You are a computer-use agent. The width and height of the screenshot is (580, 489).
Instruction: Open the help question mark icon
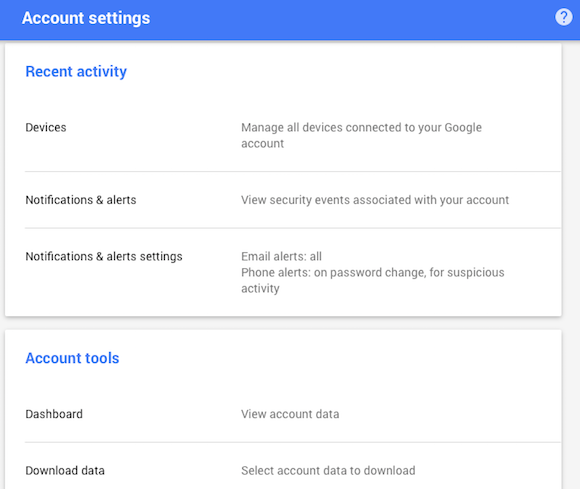tap(563, 17)
